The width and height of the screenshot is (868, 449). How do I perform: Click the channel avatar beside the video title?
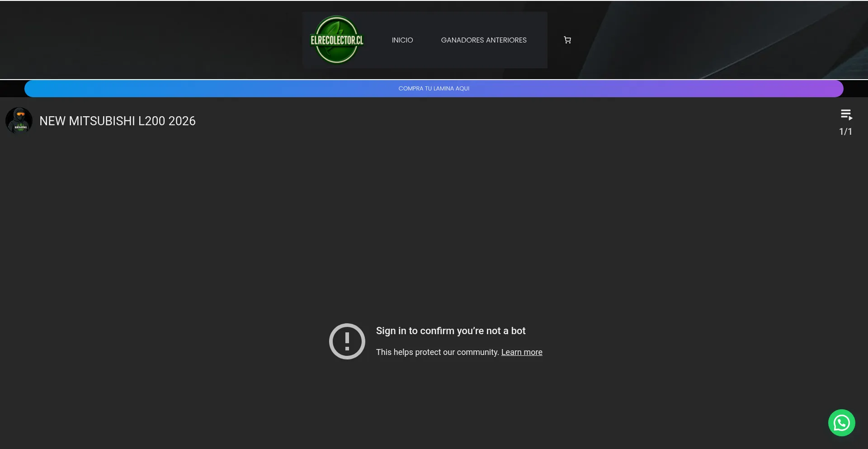19,121
